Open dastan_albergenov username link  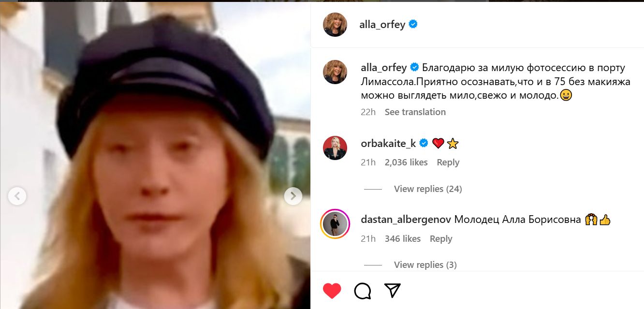[x=407, y=220]
